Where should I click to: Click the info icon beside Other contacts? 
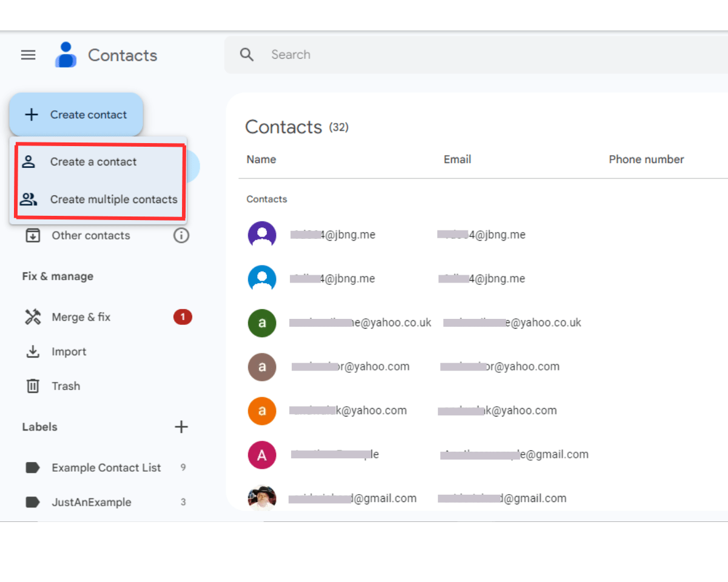tap(181, 235)
